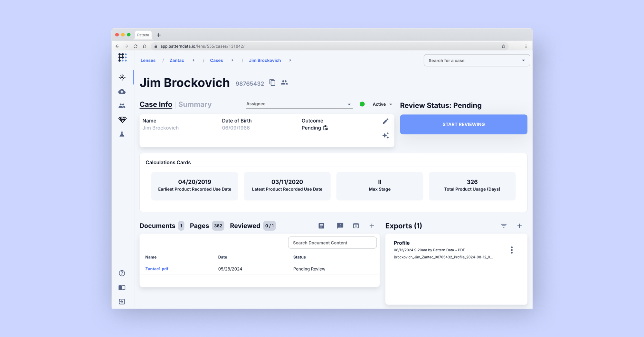Click the Documents count badge 1

click(181, 226)
